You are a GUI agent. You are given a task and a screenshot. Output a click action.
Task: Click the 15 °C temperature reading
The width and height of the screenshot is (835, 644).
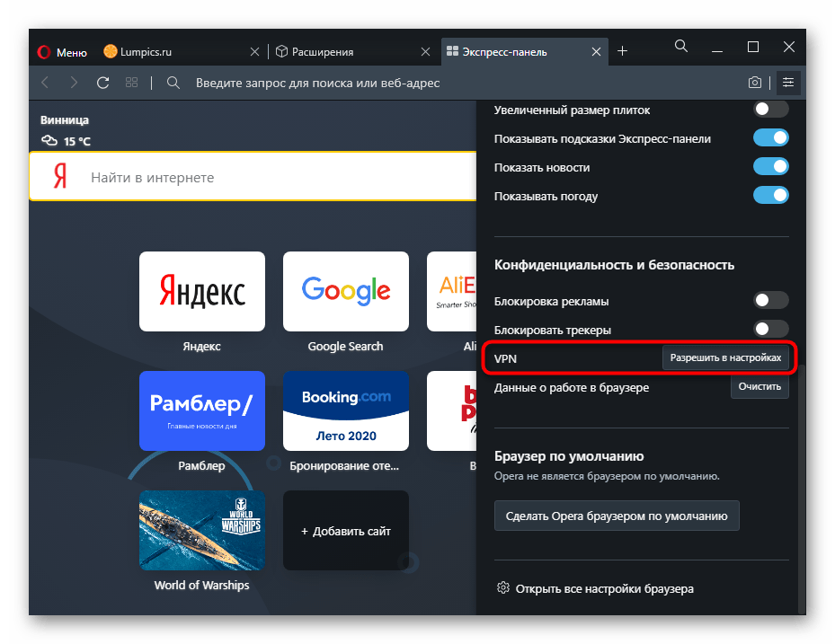(x=77, y=142)
